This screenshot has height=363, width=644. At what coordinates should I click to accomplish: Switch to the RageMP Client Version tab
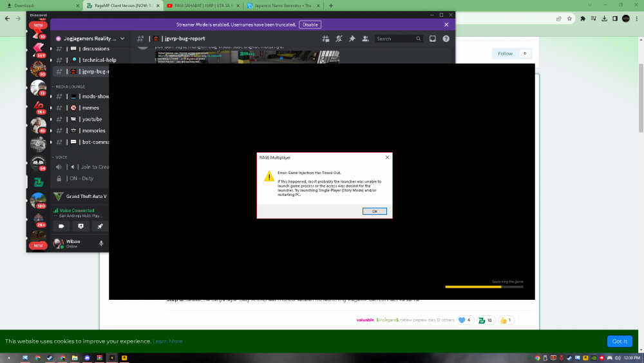click(123, 6)
